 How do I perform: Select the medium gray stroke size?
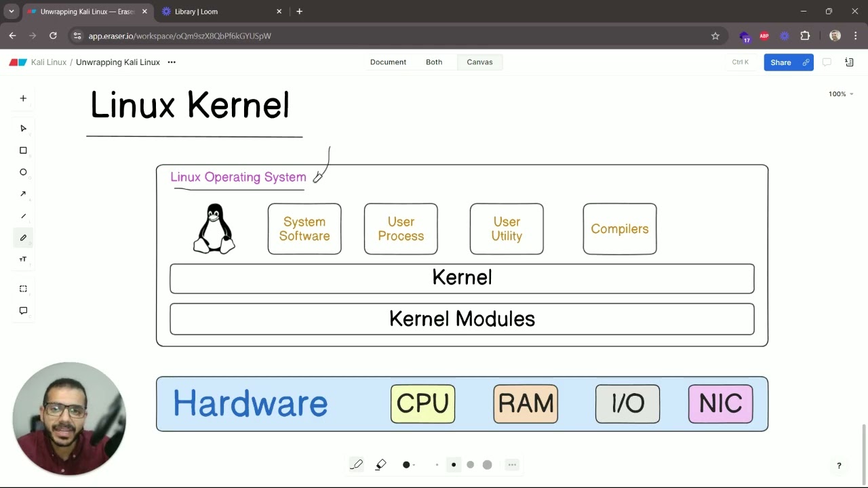[x=470, y=465]
